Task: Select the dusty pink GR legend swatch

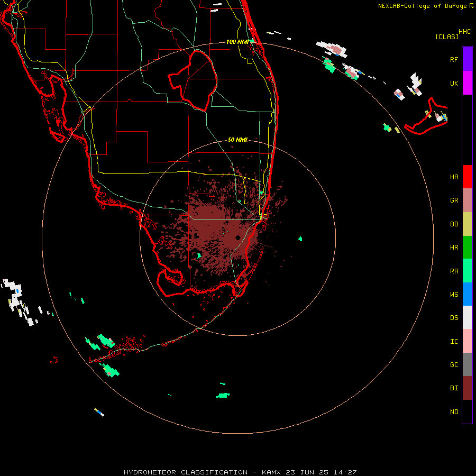Action: pos(467,200)
